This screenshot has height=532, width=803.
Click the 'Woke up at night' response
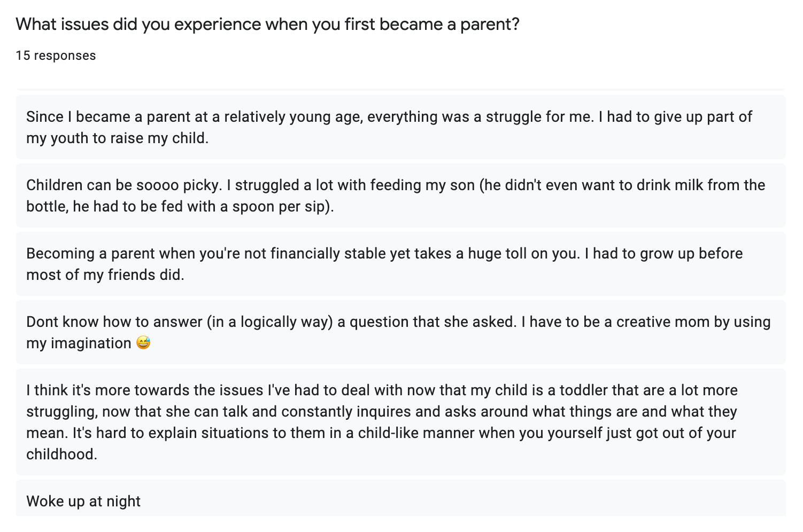[83, 501]
